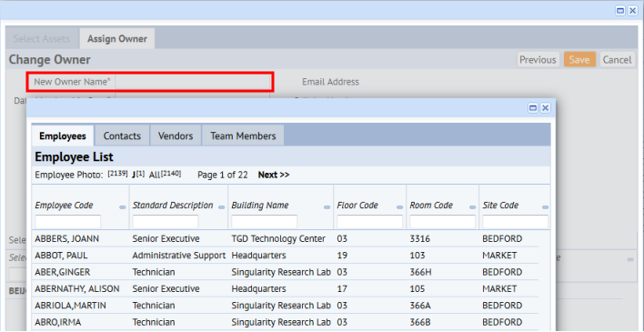This screenshot has height=332, width=644.
Task: Focus the Building Name filter field
Action: coord(264,222)
